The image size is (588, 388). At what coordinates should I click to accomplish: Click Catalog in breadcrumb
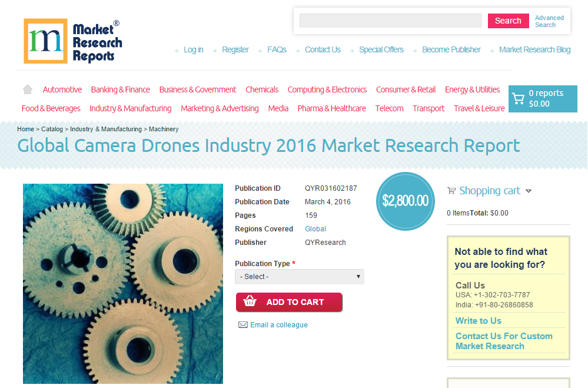tap(52, 129)
